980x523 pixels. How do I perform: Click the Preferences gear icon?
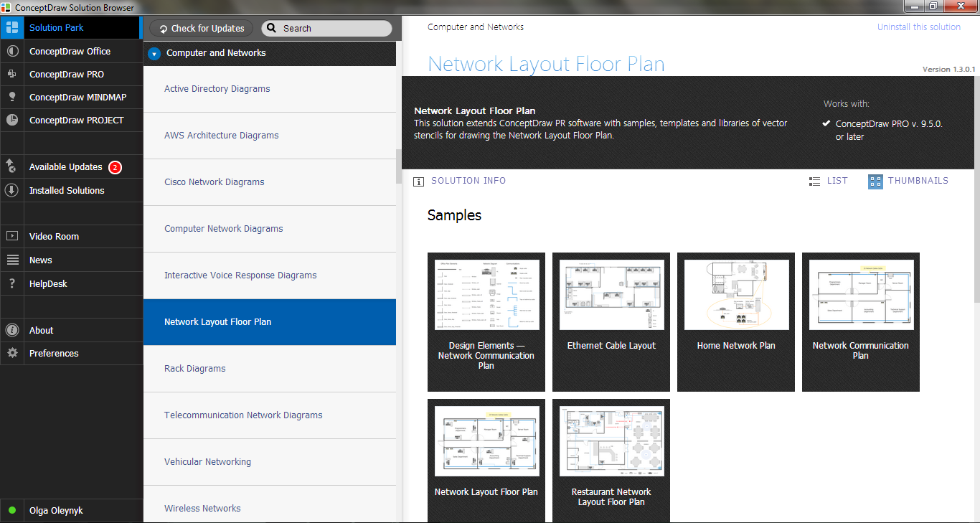11,354
